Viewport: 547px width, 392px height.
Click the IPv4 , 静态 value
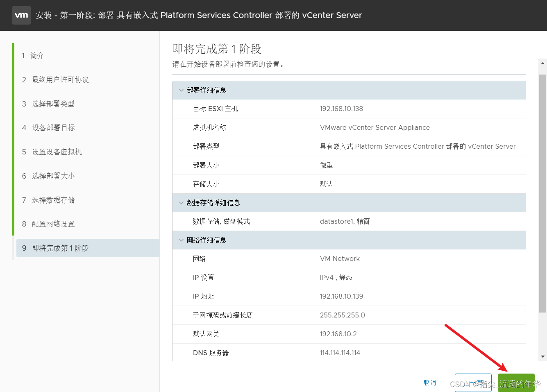tap(336, 277)
